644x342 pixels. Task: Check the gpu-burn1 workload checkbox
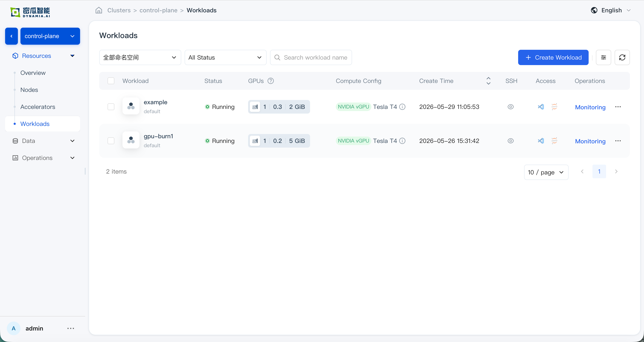point(111,141)
